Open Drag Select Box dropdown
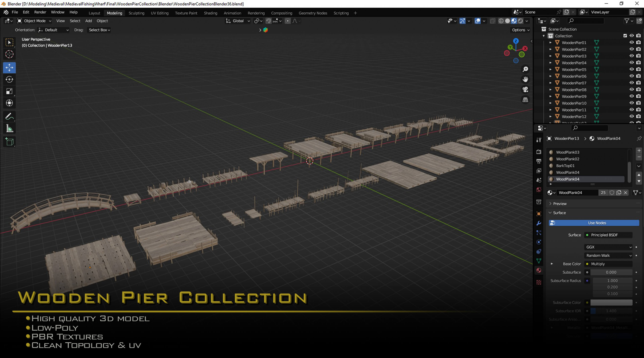644x358 pixels. coord(99,30)
